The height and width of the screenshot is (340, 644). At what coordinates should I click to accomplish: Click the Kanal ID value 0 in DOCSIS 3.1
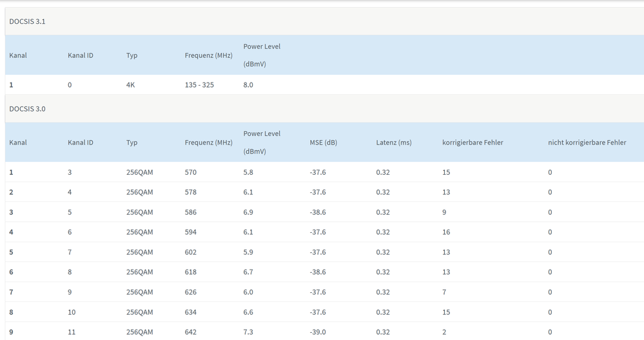point(70,85)
